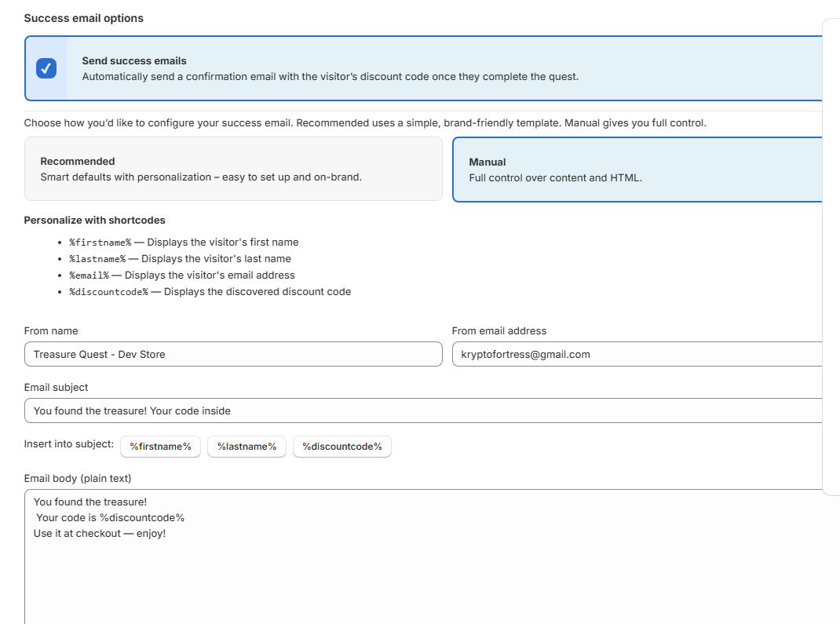Click the Email subject text field
Screen dimensions: 840x624
[424, 411]
